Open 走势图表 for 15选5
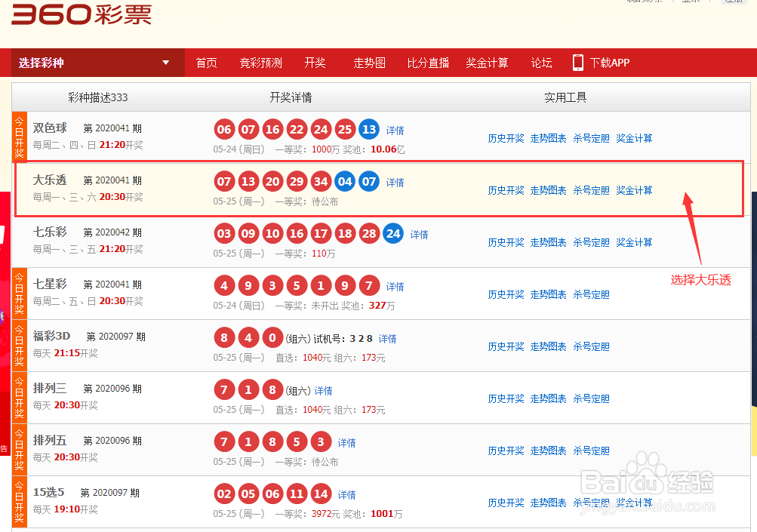This screenshot has width=757, height=532. pyautogui.click(x=549, y=503)
